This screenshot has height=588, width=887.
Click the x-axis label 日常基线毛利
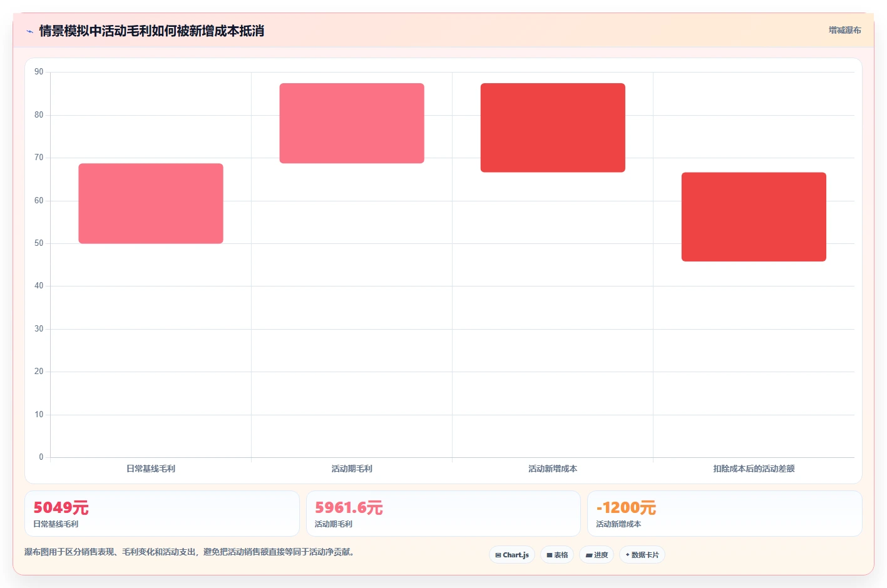(151, 469)
